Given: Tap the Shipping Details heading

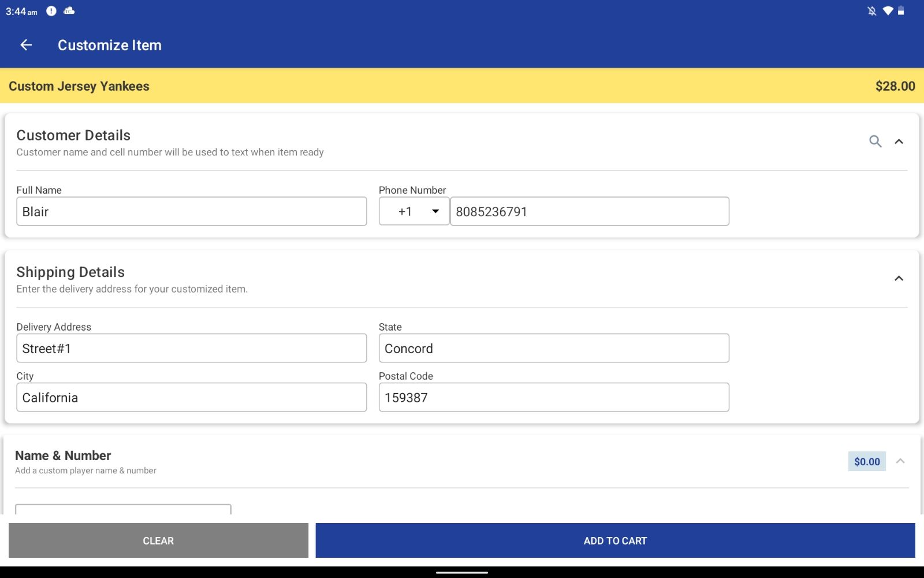Looking at the screenshot, I should pyautogui.click(x=70, y=272).
